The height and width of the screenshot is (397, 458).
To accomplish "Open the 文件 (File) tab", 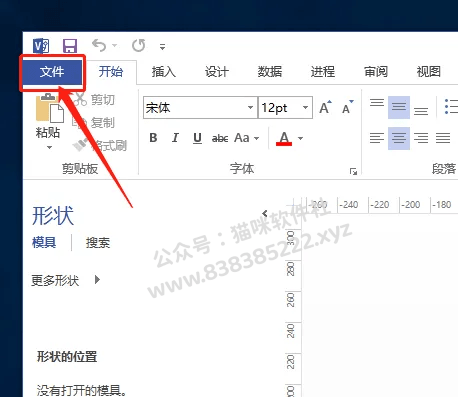I will pyautogui.click(x=52, y=72).
